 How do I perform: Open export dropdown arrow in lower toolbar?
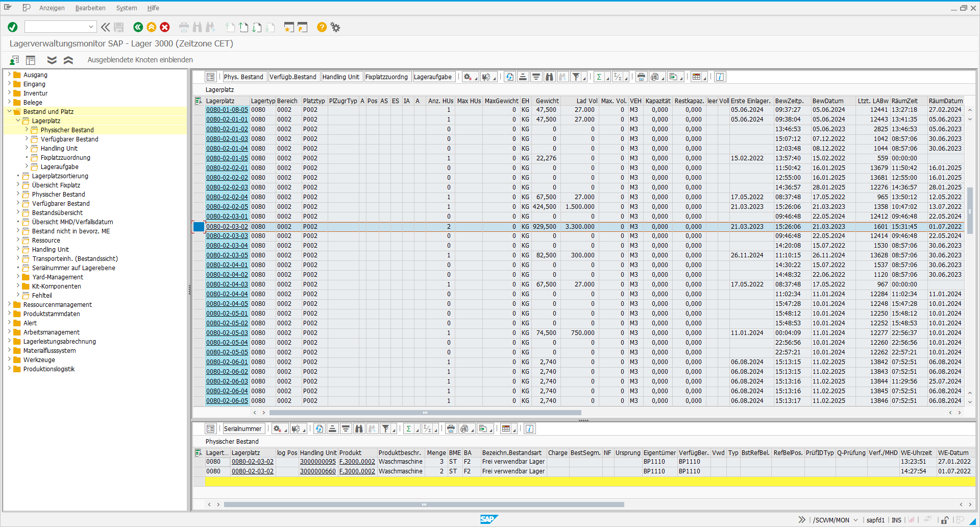491,429
